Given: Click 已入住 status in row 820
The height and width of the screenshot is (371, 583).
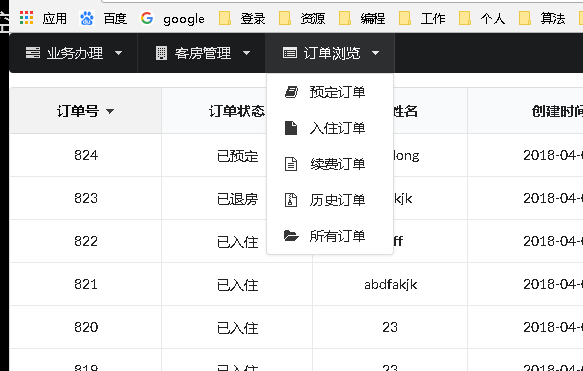Looking at the screenshot, I should (x=238, y=328).
